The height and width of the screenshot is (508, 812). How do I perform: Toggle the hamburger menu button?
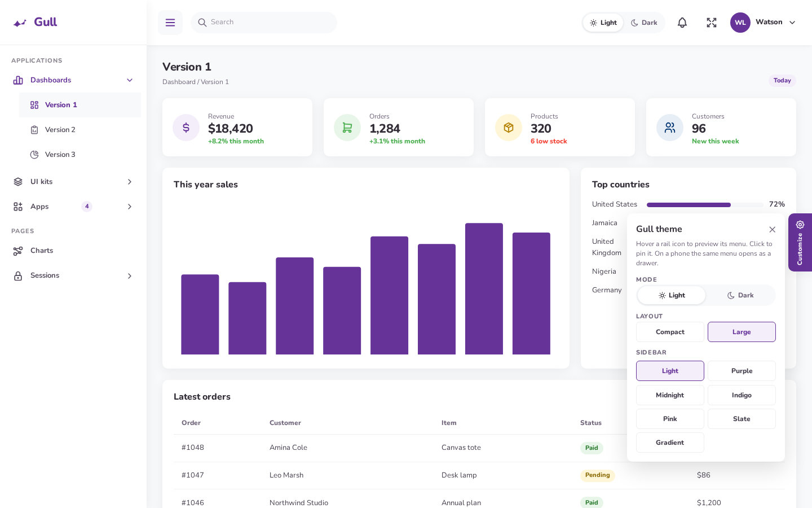(x=170, y=23)
